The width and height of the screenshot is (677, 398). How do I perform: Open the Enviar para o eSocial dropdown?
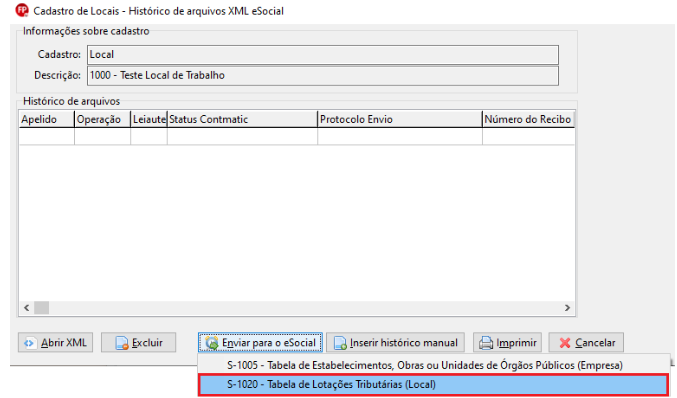point(260,342)
